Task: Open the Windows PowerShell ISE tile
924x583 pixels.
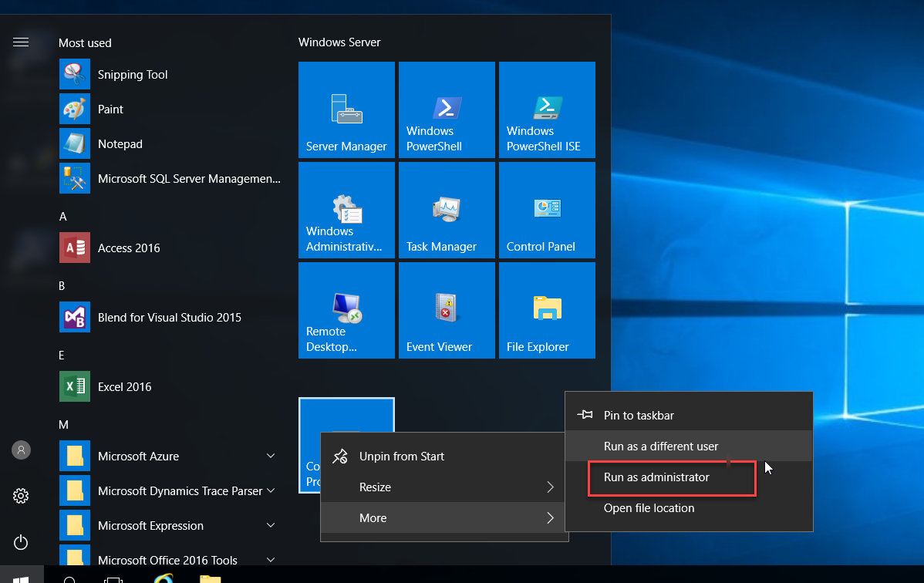Action: (x=547, y=110)
